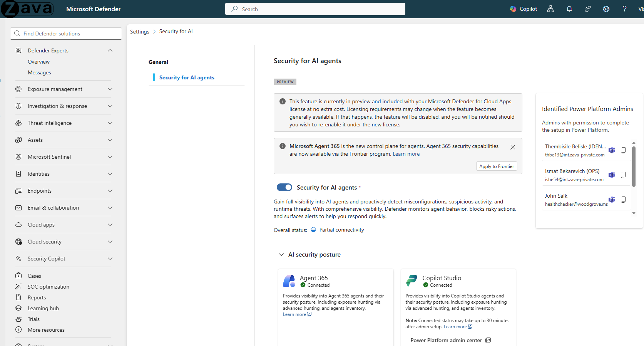Collapse the Defender Experts section
This screenshot has height=346, width=644.
point(110,50)
